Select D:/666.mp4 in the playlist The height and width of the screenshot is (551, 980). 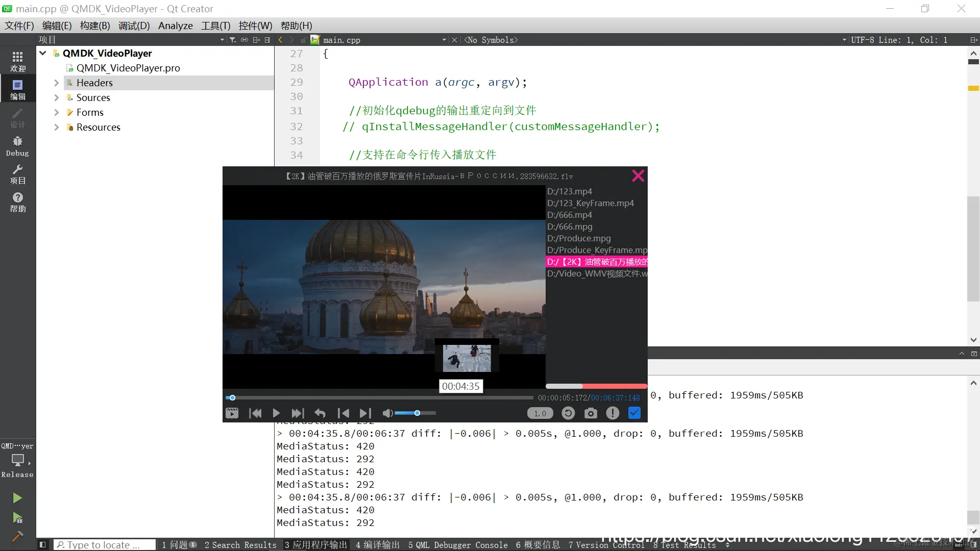point(570,215)
